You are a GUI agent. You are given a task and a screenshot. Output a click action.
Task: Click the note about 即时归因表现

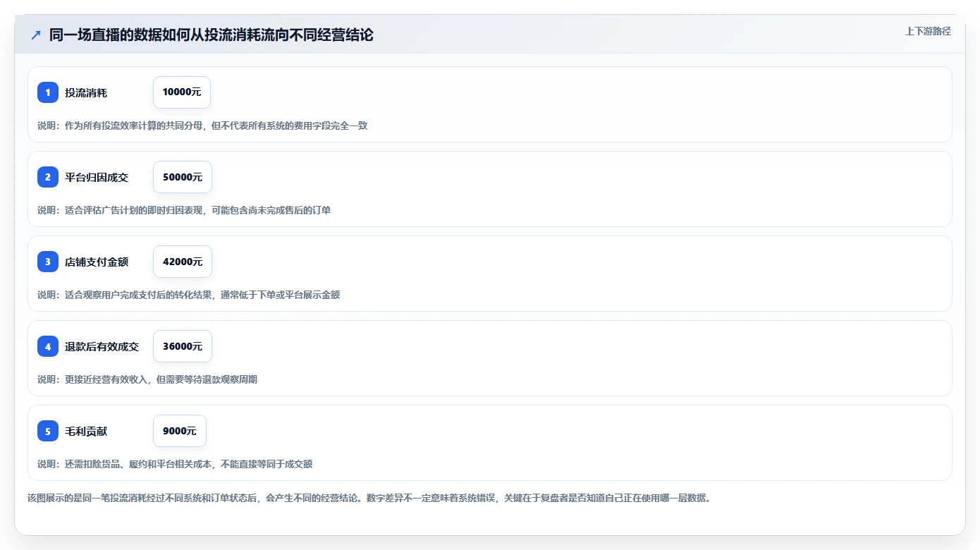(184, 210)
